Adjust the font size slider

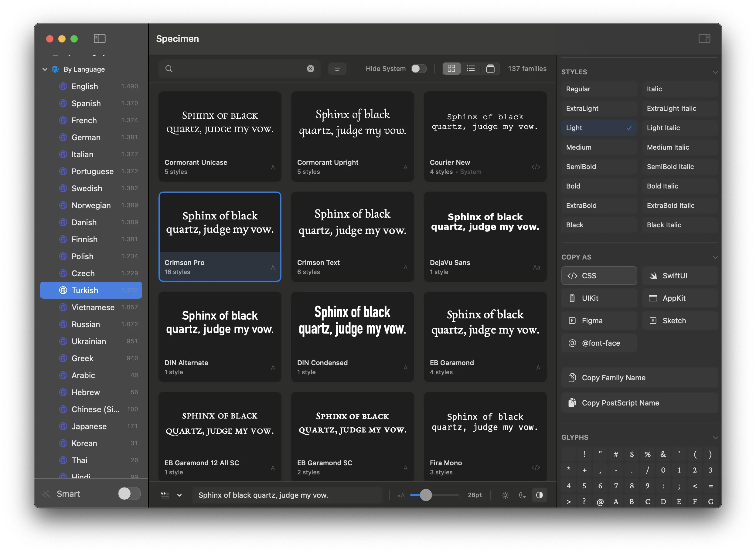(426, 495)
